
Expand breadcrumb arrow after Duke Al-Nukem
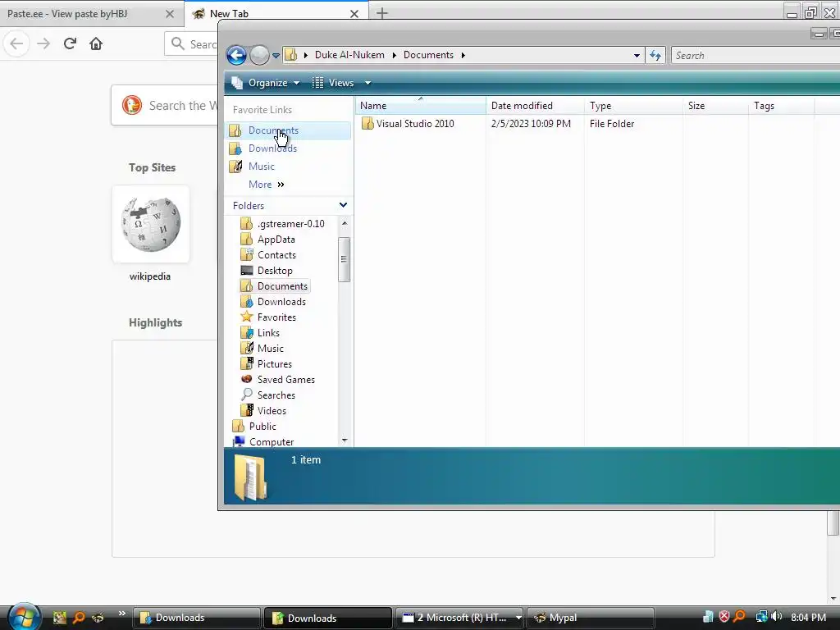click(x=394, y=55)
